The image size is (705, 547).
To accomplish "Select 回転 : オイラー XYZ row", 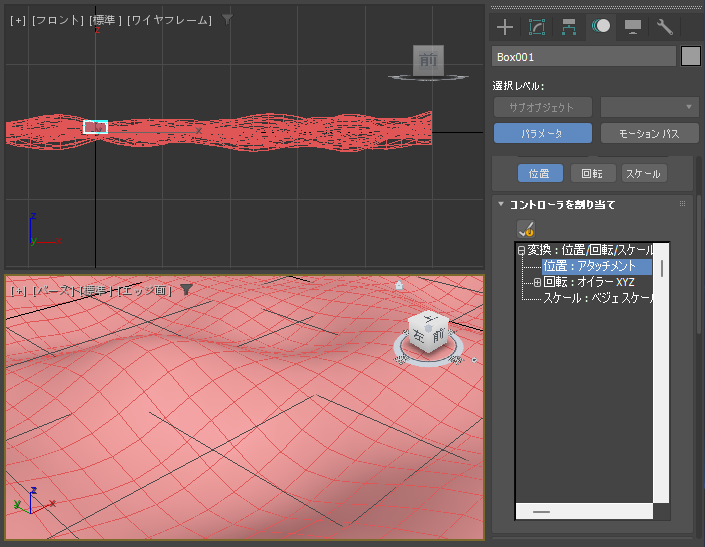I will [589, 282].
